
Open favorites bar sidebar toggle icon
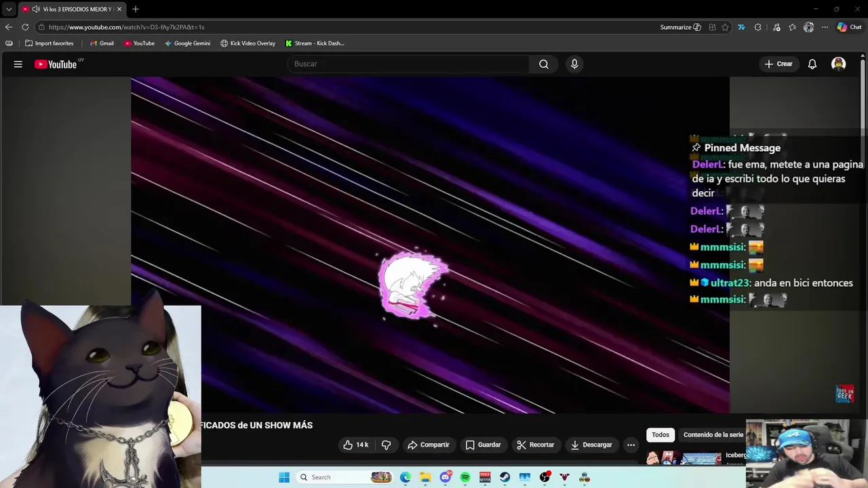[9, 43]
